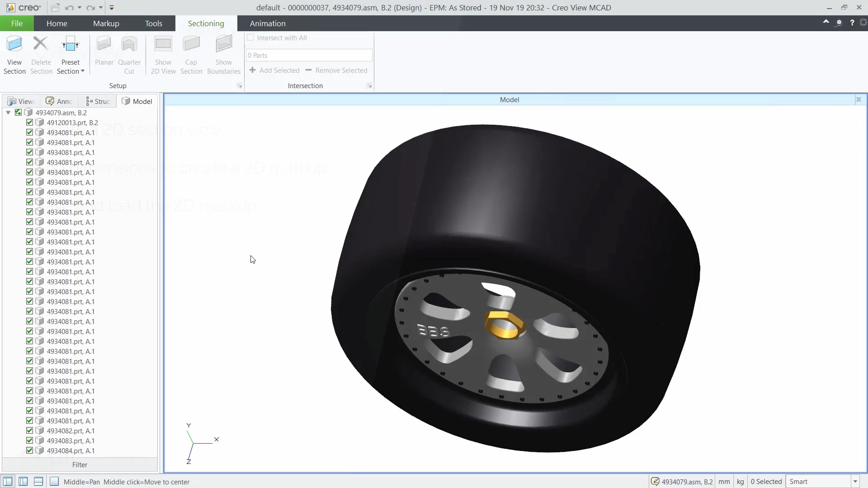Click the third layout icon in status bar
This screenshot has height=488, width=868.
click(38, 482)
